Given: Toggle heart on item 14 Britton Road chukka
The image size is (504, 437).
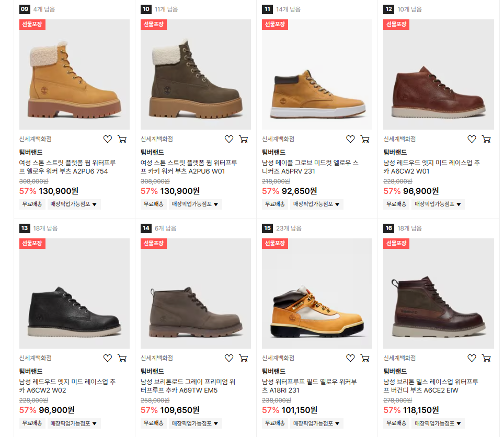Looking at the screenshot, I should (229, 358).
